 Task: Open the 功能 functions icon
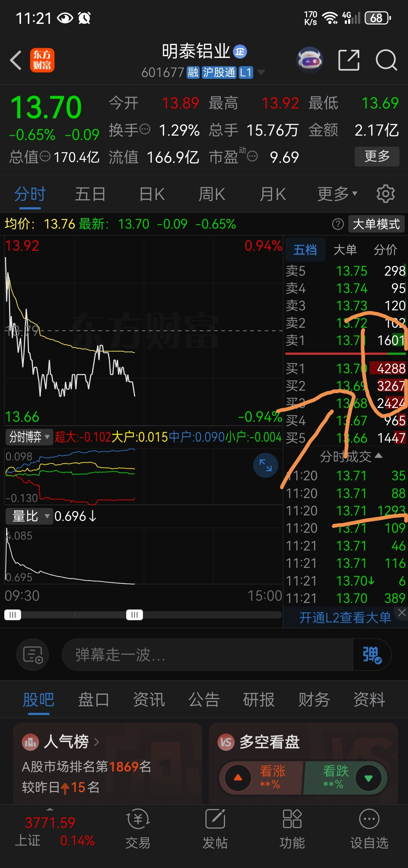292,829
